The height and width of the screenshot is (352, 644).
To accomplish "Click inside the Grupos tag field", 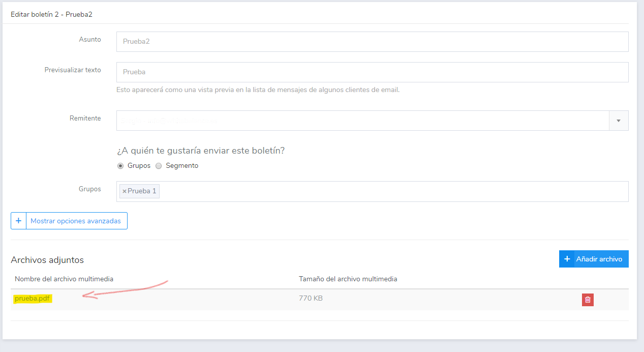I will click(372, 191).
